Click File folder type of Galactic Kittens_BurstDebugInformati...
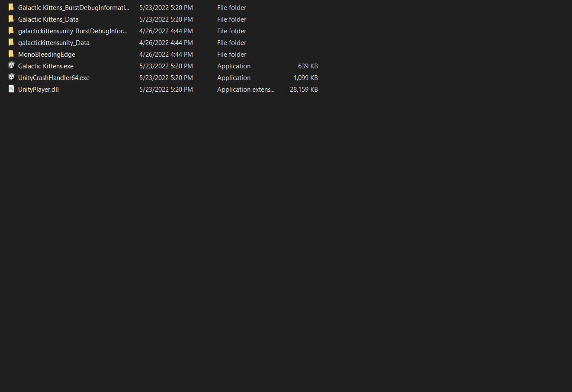Screen dimensions: 572x392 click(x=232, y=8)
